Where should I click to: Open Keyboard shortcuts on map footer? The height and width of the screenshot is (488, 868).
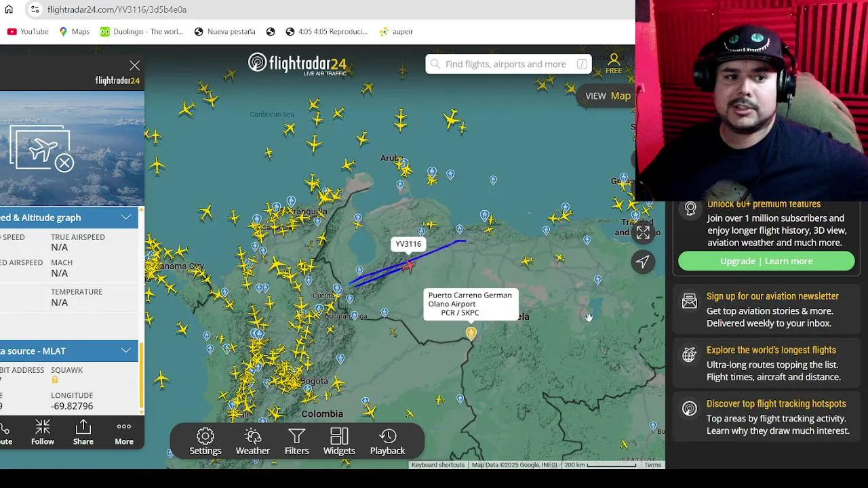(438, 465)
